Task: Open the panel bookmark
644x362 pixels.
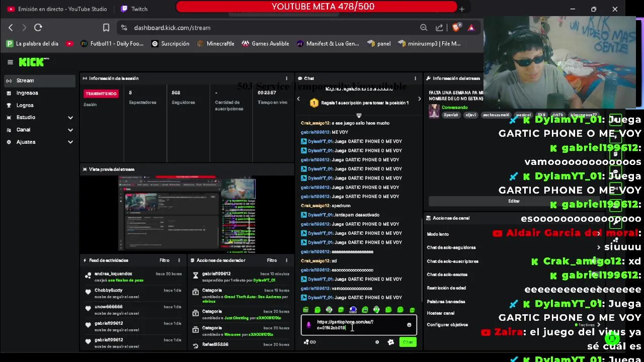Action: (x=379, y=44)
